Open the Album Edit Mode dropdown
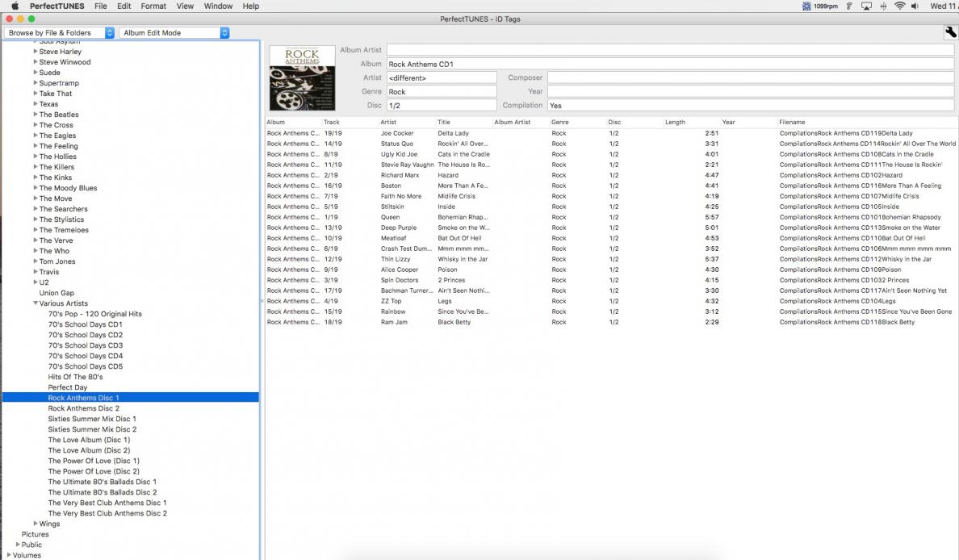959x560 pixels. pos(174,33)
